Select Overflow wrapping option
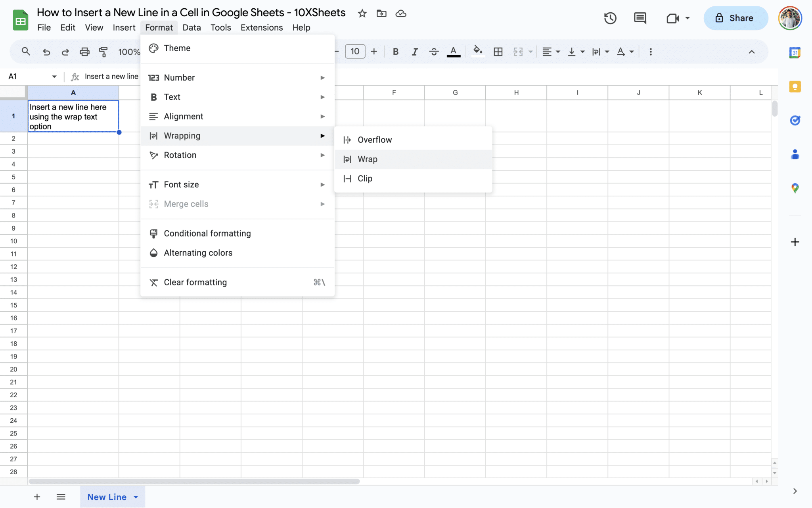This screenshot has width=812, height=508. (413, 140)
